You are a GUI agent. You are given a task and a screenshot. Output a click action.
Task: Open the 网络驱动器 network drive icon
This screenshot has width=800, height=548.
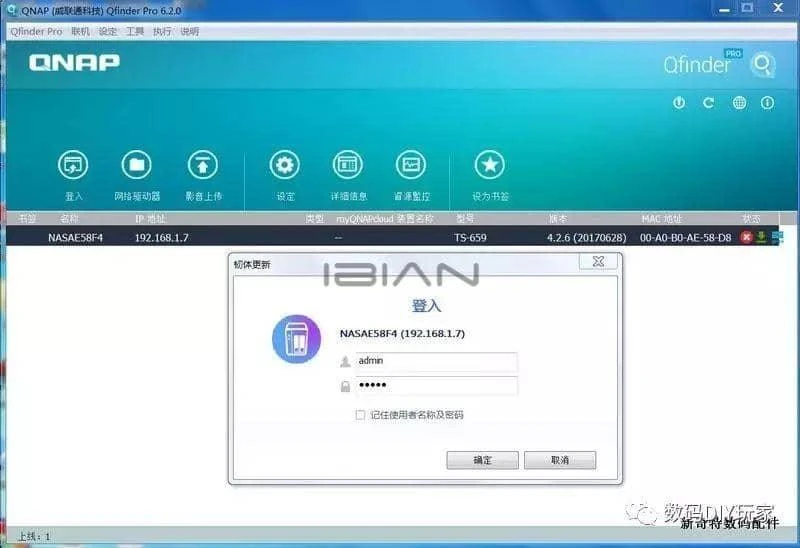pos(137,165)
